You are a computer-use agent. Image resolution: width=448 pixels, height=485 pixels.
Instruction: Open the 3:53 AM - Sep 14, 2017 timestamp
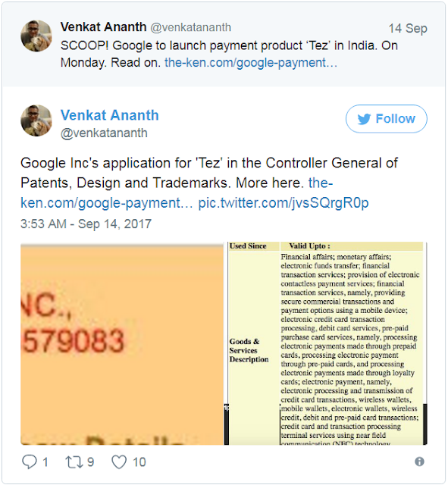[86, 224]
